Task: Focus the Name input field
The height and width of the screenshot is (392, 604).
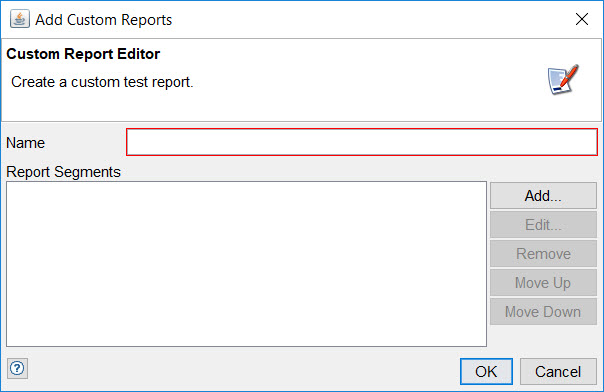Action: 362,142
